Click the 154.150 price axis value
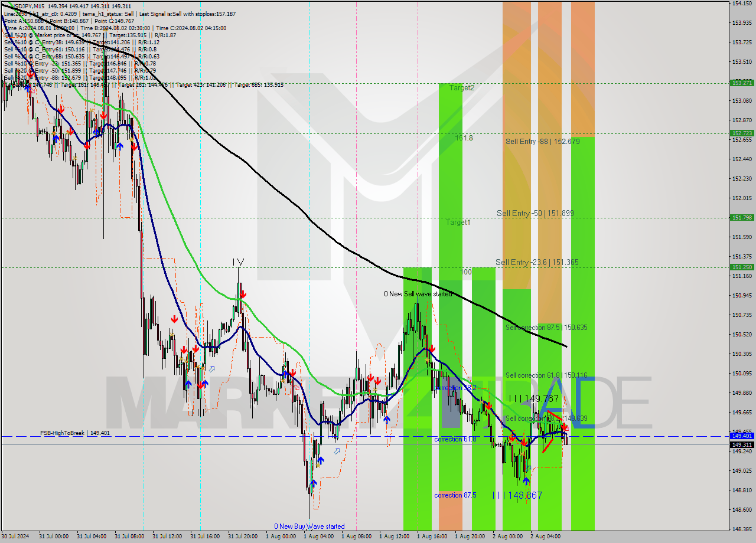756x543 pixels. [x=742, y=4]
